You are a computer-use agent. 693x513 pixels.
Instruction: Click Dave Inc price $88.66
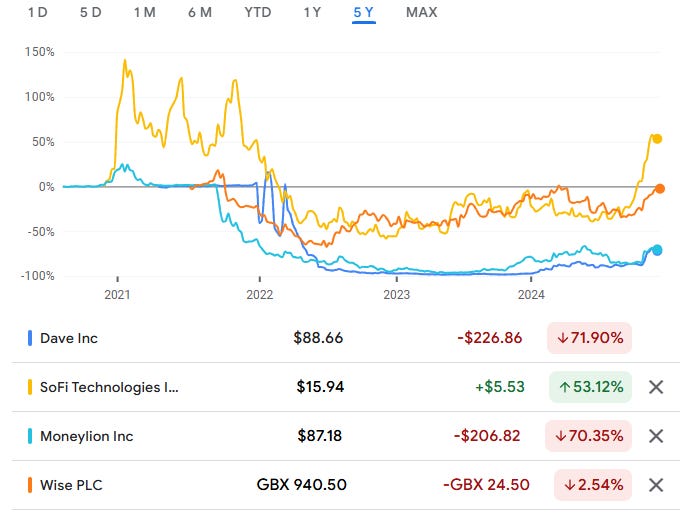318,338
